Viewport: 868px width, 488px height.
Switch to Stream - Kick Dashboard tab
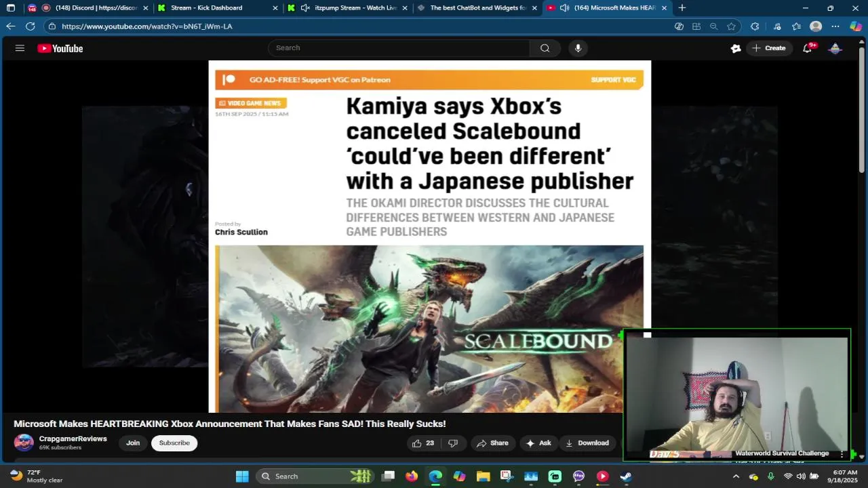tap(217, 8)
